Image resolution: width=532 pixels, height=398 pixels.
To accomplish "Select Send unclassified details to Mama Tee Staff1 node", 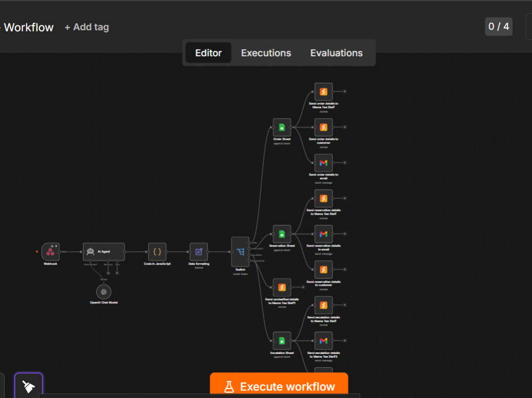I will coord(282,287).
